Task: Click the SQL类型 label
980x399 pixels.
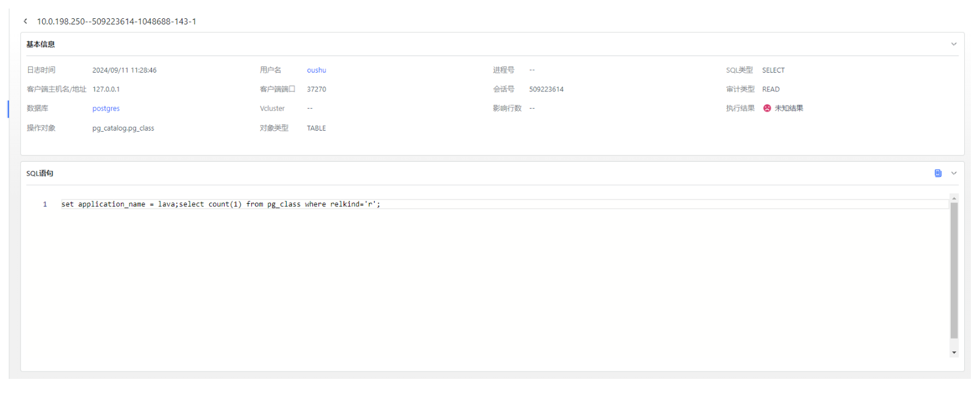Action: 739,70
